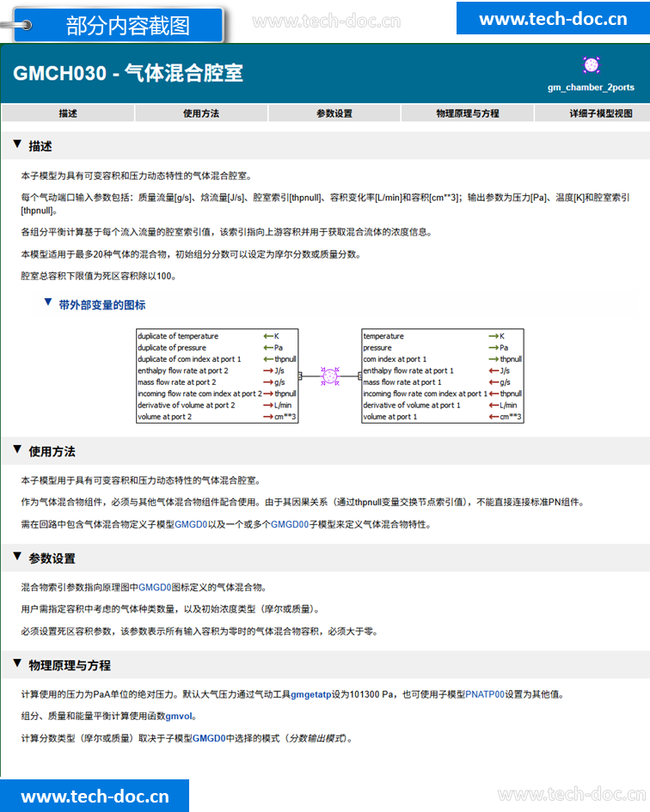This screenshot has height=812, width=650.
Task: Click 'volume at port 1' variable
Action: coord(389,417)
